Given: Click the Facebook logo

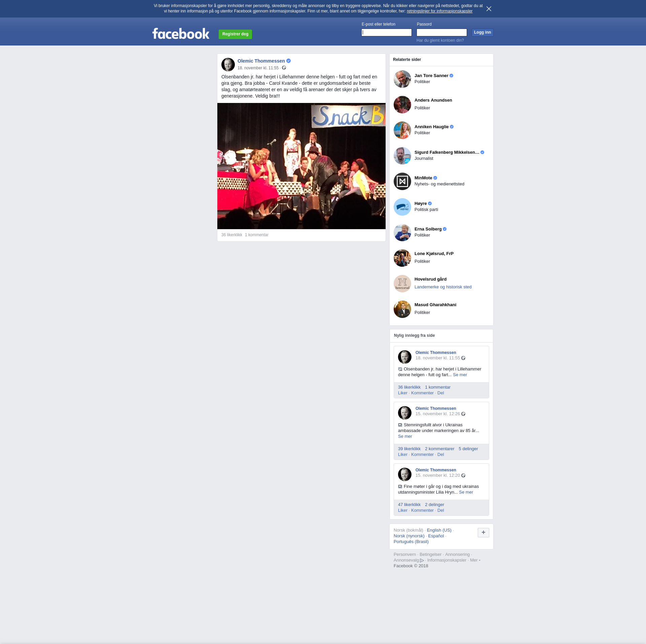Looking at the screenshot, I should click(181, 34).
